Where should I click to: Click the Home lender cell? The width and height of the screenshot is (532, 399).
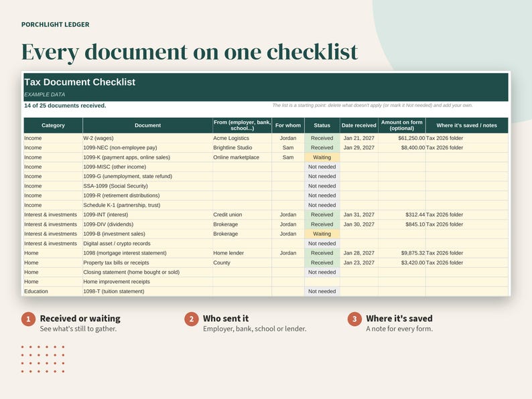(242, 253)
